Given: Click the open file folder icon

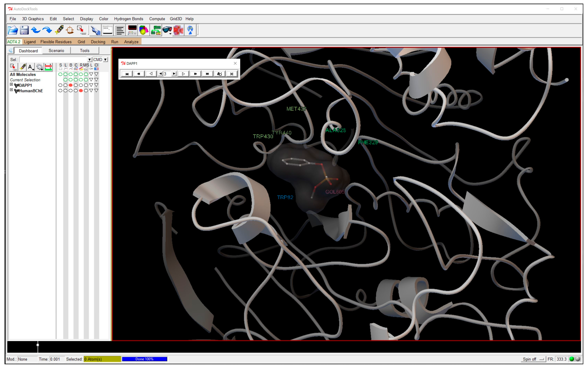Looking at the screenshot, I should coord(13,30).
